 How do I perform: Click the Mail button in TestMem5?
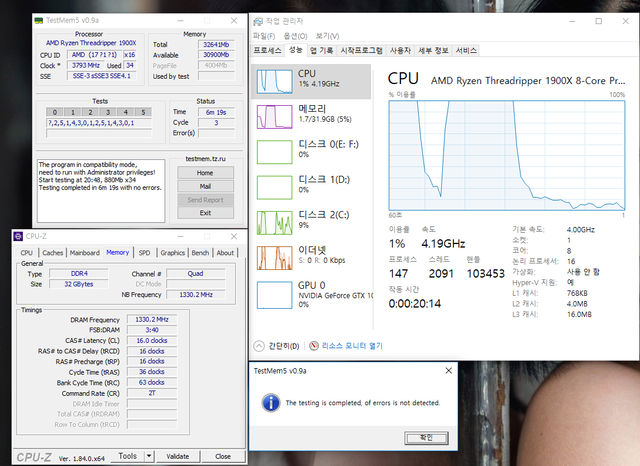(x=205, y=186)
